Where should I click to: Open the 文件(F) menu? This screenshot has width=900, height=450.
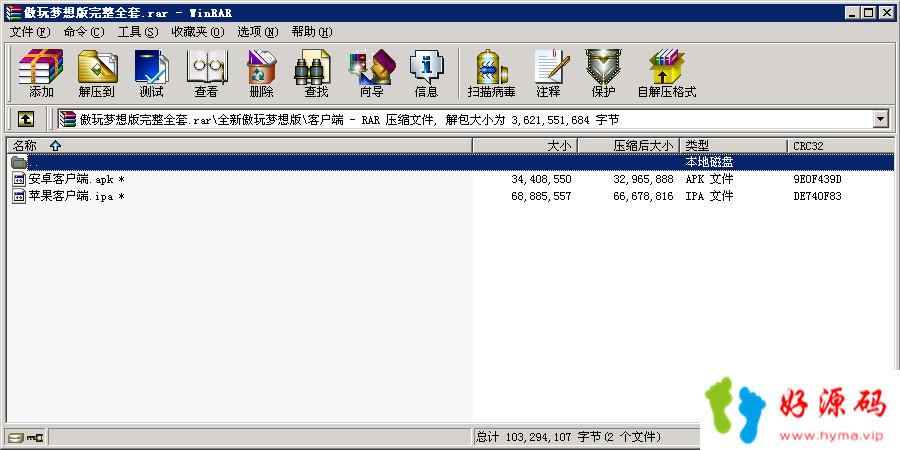[x=30, y=32]
